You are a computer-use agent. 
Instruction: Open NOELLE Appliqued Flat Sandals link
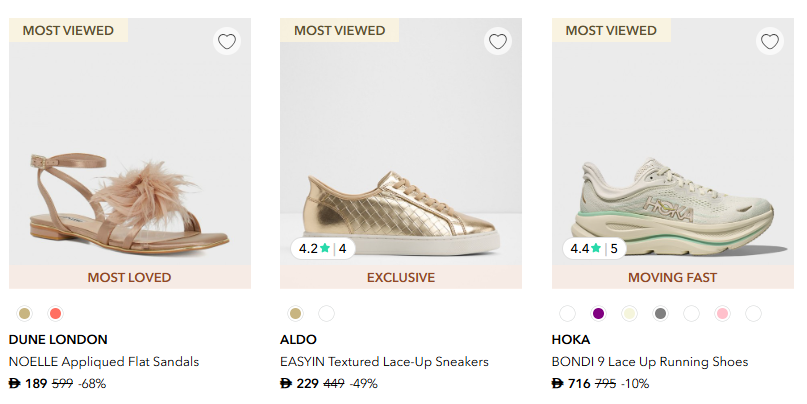click(104, 361)
